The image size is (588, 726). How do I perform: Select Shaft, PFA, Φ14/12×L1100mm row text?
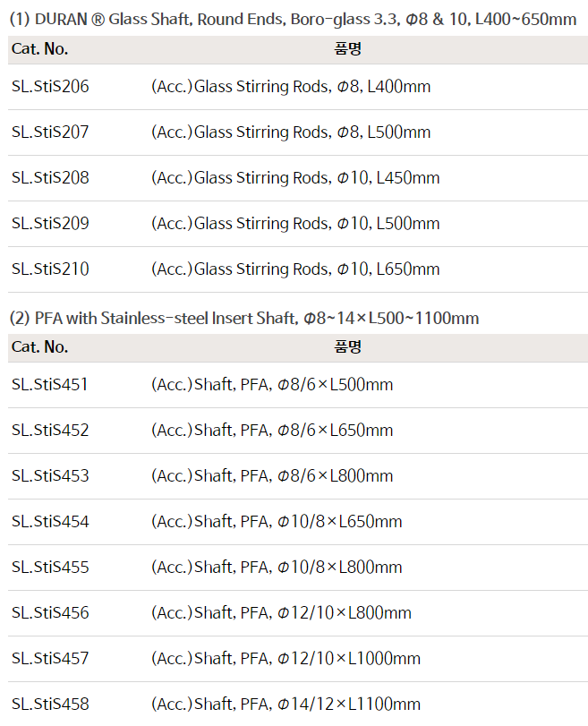[285, 705]
